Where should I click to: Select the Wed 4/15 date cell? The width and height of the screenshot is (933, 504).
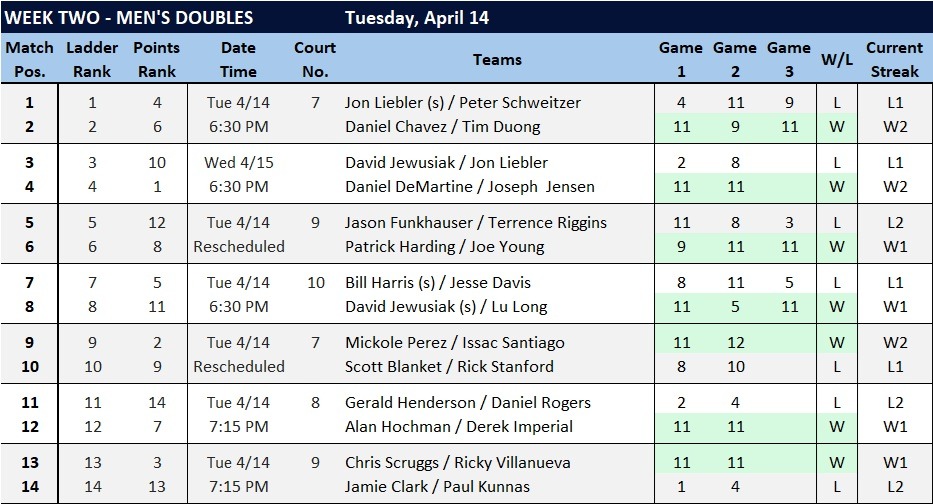[x=239, y=162]
